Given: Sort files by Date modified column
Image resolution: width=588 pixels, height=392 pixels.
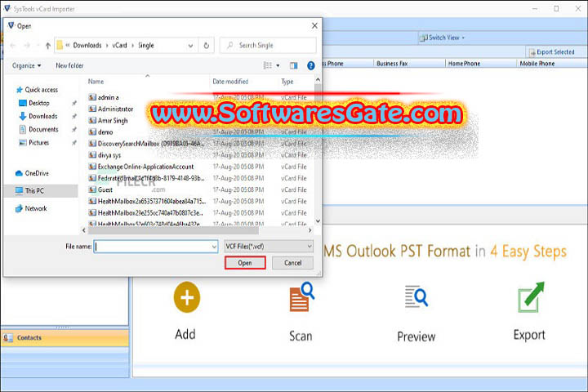Looking at the screenshot, I should (x=230, y=82).
